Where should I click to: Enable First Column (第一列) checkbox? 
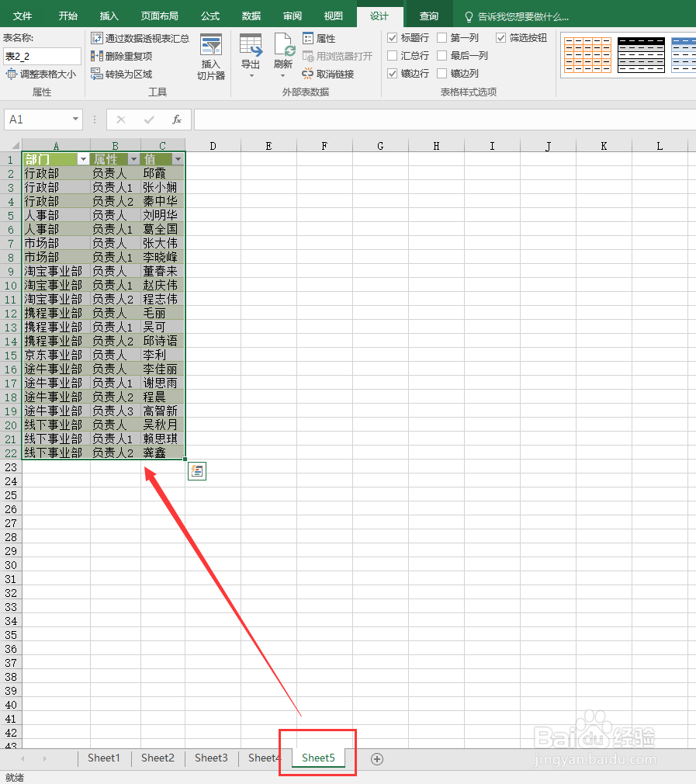(x=441, y=38)
